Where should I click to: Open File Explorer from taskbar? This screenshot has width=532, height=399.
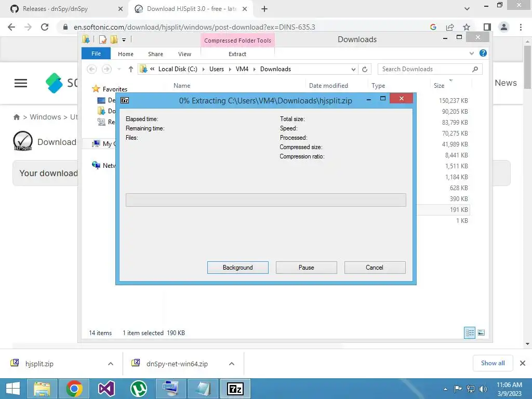(42, 389)
